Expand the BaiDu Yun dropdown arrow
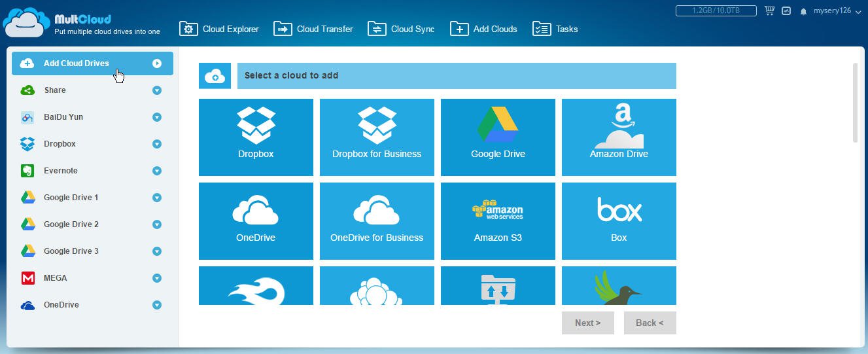The width and height of the screenshot is (868, 354). pyautogui.click(x=157, y=117)
